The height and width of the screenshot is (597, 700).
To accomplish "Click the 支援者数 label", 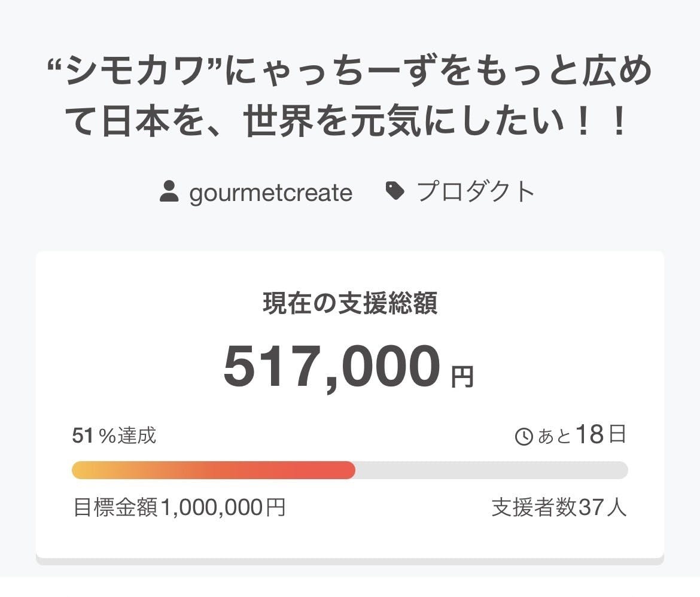I will pyautogui.click(x=534, y=508).
